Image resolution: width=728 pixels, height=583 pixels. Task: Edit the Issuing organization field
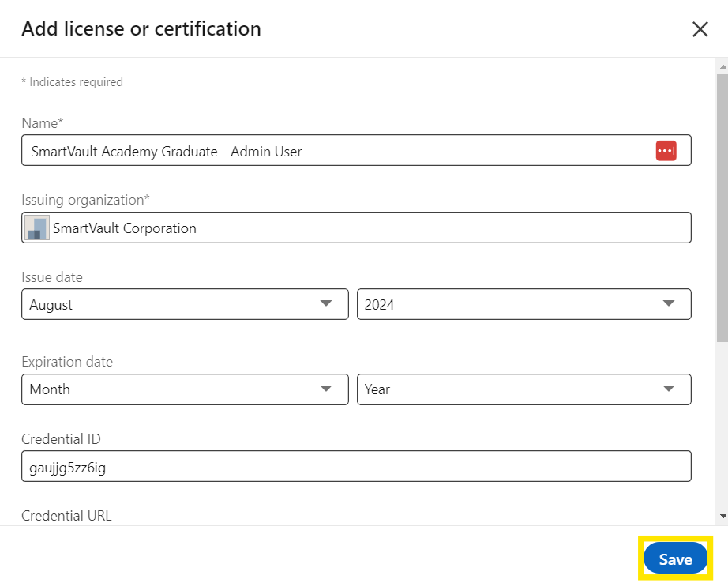tap(356, 228)
